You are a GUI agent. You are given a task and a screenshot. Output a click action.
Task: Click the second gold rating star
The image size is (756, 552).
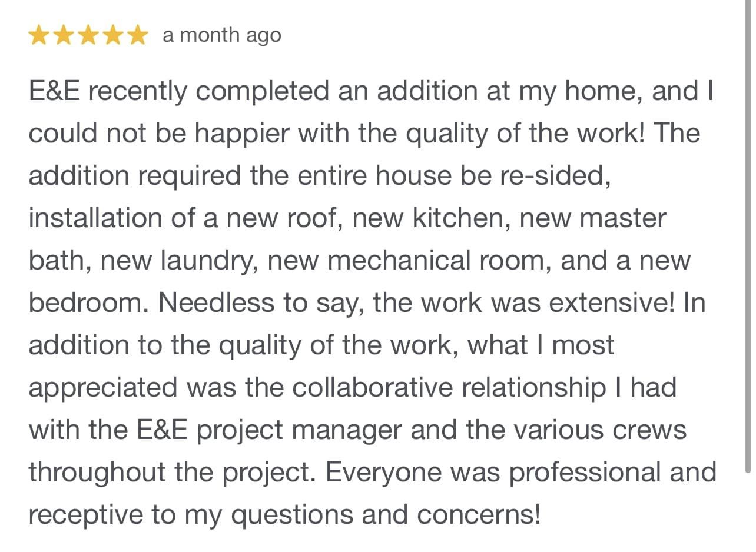pyautogui.click(x=63, y=35)
